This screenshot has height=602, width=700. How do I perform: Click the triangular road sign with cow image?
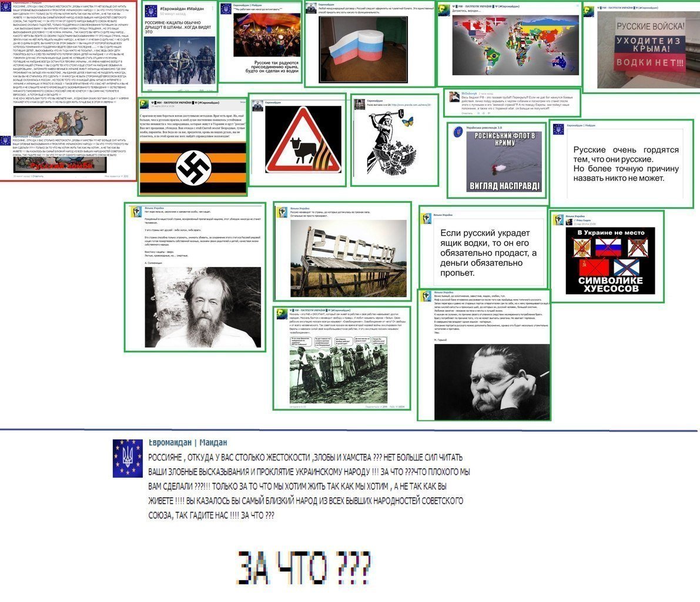303,140
